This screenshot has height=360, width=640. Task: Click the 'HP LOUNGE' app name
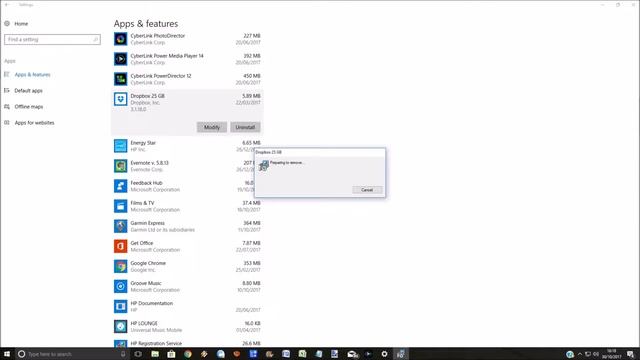(144, 323)
